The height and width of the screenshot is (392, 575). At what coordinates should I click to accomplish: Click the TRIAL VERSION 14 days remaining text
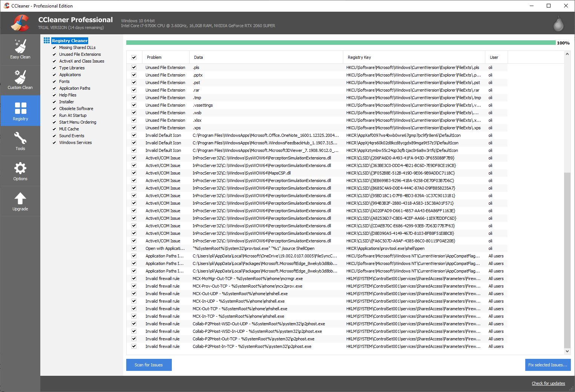coord(71,28)
